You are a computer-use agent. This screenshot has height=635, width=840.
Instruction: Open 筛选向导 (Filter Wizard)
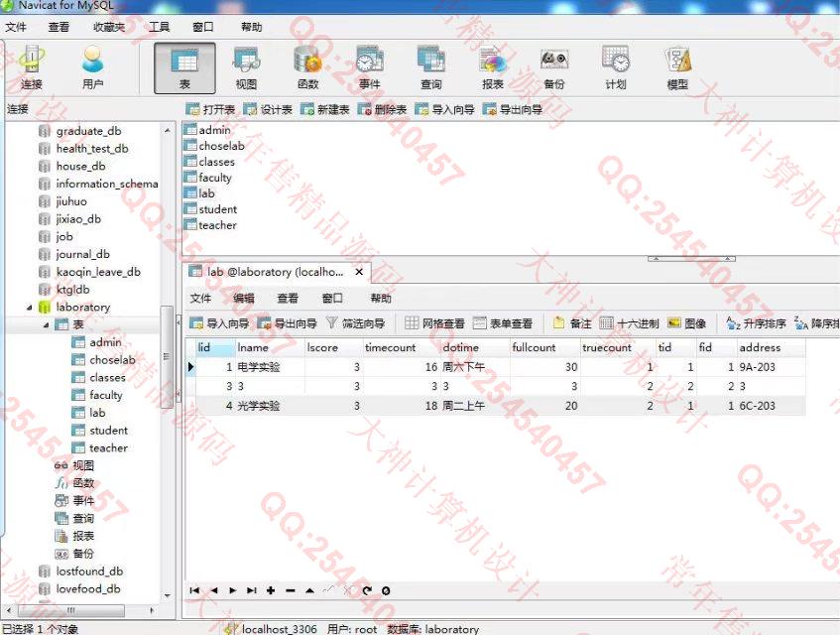click(x=356, y=323)
